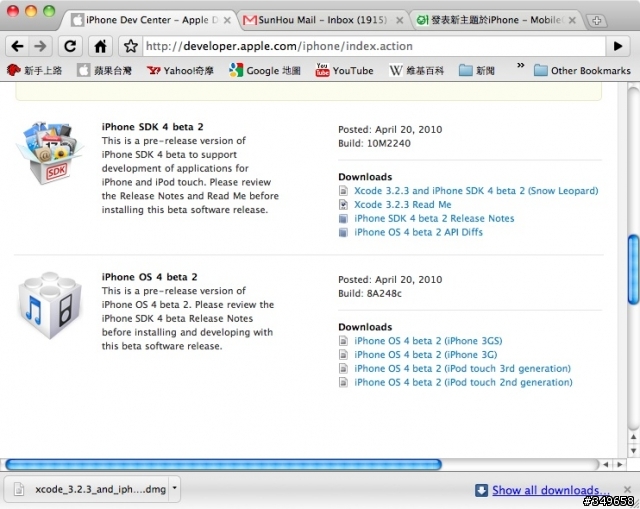The height and width of the screenshot is (509, 640).
Task: Close the SunHou Mail tab
Action: coord(400,20)
